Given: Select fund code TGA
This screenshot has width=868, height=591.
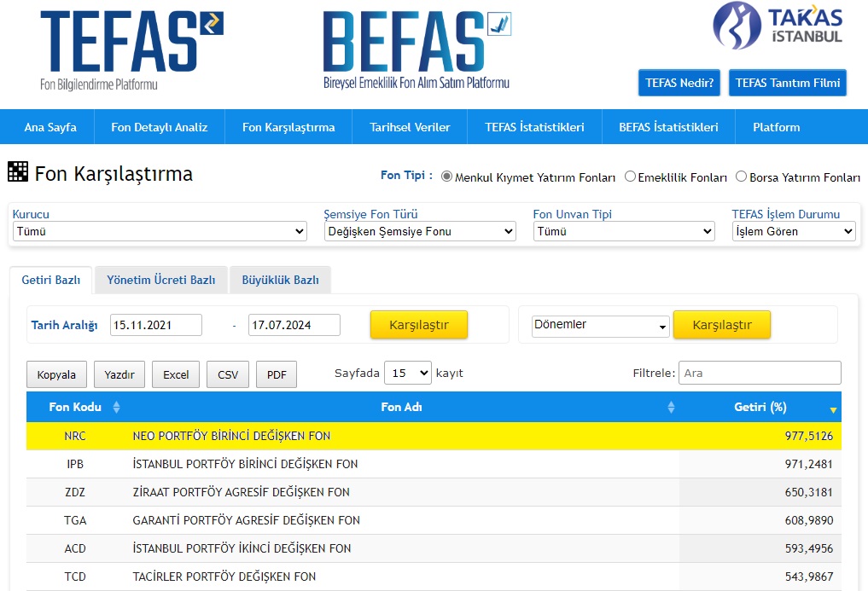Looking at the screenshot, I should point(75,521).
